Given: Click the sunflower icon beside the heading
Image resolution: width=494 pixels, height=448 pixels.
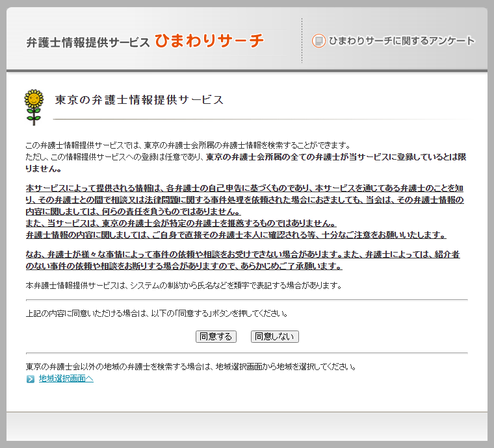Looking at the screenshot, I should [34, 107].
